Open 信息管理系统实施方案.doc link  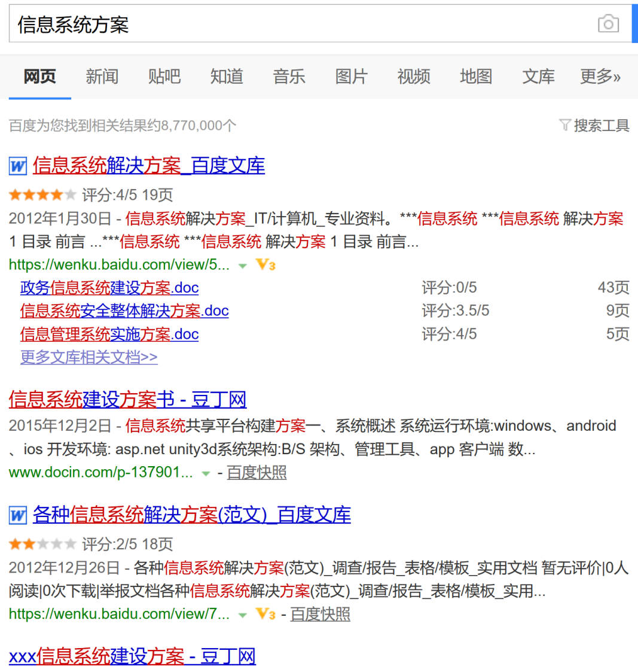tap(109, 334)
